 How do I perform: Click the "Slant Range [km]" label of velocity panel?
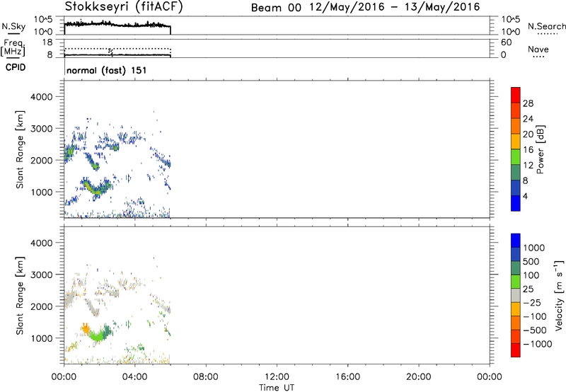coord(20,296)
